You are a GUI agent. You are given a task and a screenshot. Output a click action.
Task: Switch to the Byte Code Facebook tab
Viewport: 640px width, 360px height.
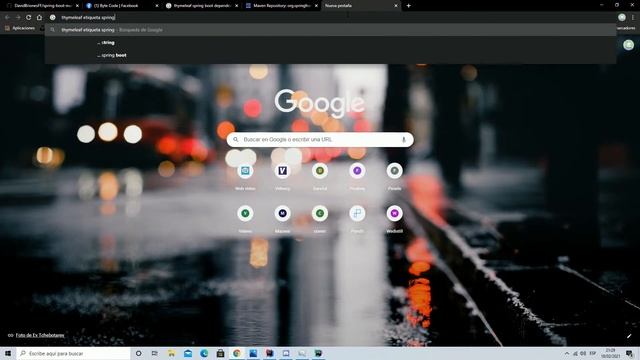[x=121, y=6]
